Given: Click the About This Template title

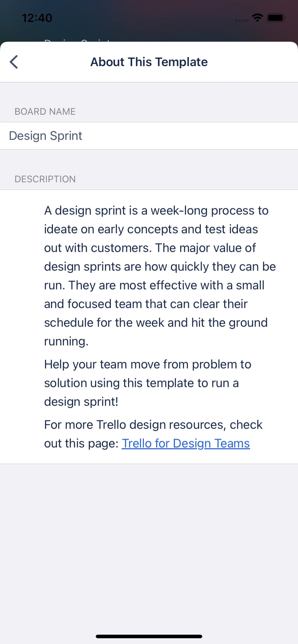Looking at the screenshot, I should [x=149, y=62].
